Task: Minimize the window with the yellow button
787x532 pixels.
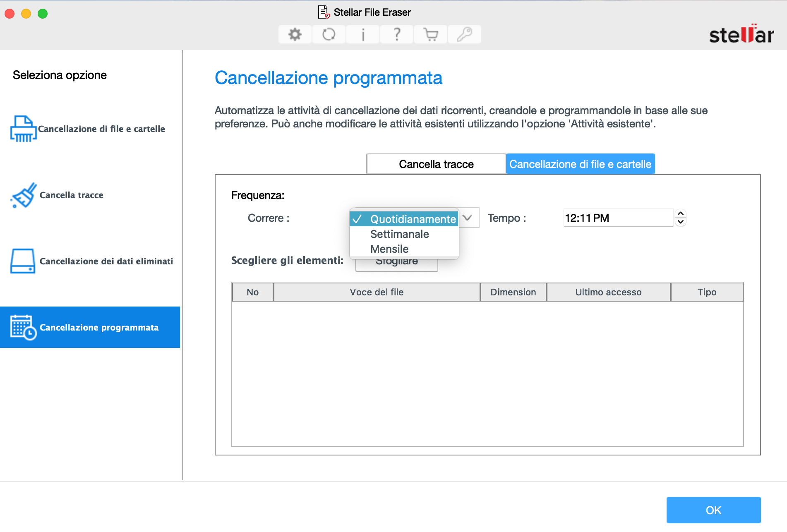Action: click(x=26, y=14)
